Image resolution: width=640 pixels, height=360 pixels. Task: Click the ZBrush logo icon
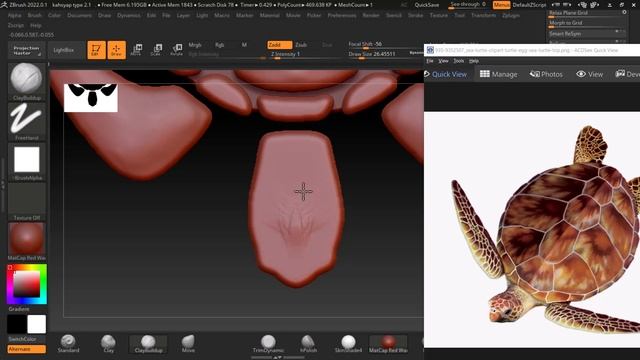click(x=4, y=4)
